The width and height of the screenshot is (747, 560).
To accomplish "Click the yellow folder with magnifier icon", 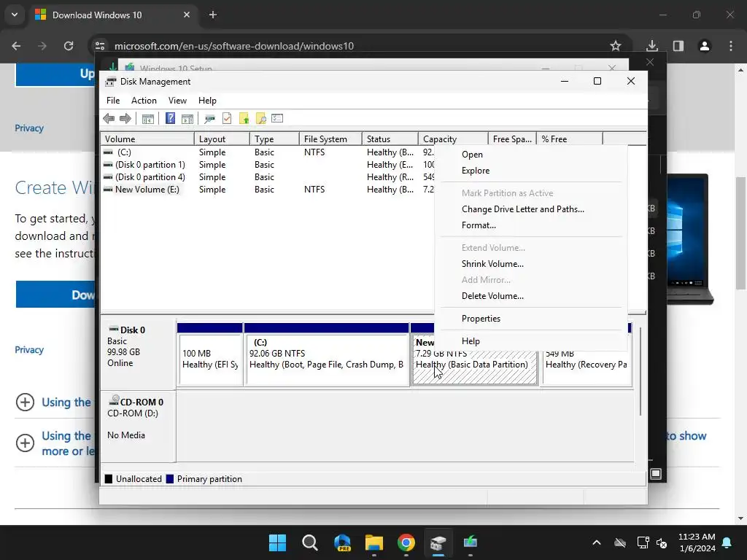I will [x=260, y=119].
